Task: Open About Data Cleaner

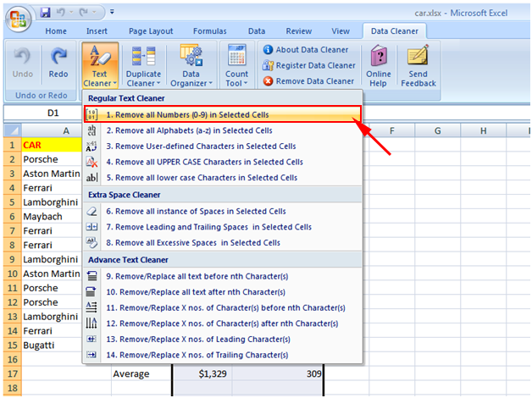Action: point(306,50)
